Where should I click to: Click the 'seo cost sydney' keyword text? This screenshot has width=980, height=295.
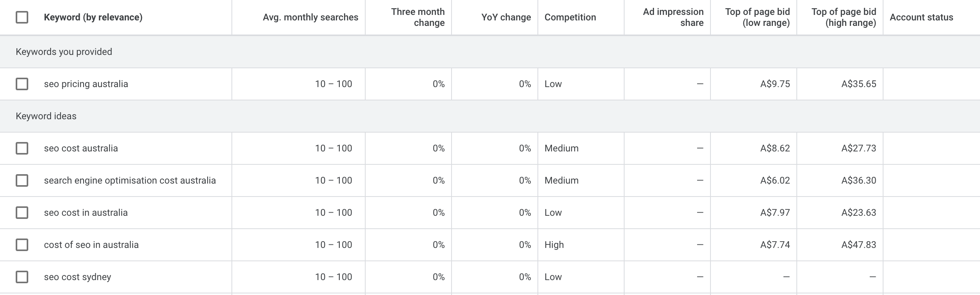pyautogui.click(x=77, y=277)
